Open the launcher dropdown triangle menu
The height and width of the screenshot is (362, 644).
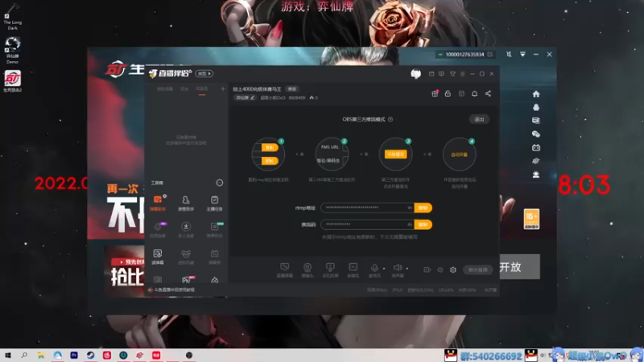pos(522,54)
